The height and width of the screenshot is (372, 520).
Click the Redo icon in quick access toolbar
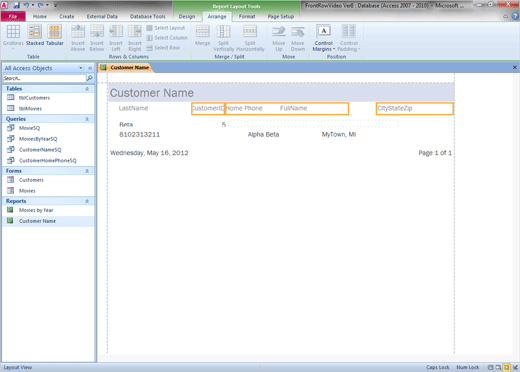point(40,5)
